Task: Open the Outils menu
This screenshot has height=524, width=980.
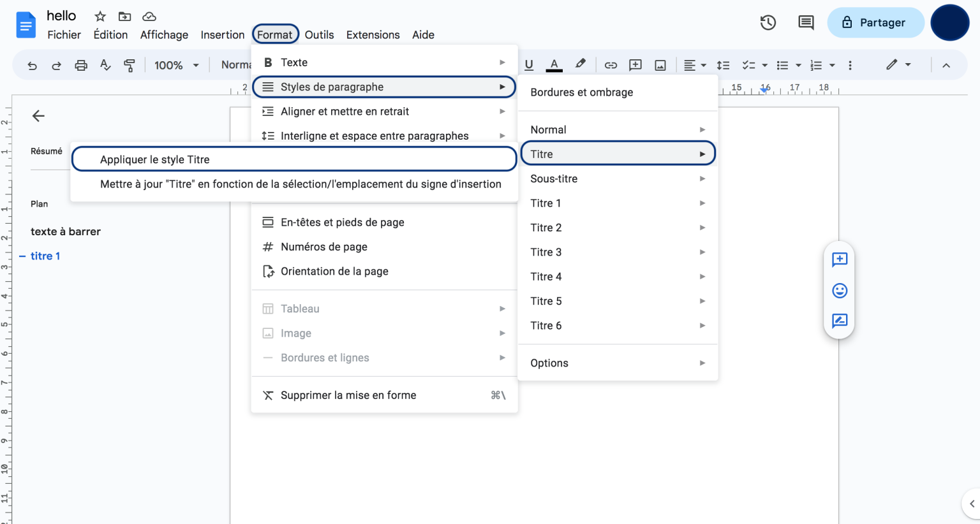Action: click(319, 34)
